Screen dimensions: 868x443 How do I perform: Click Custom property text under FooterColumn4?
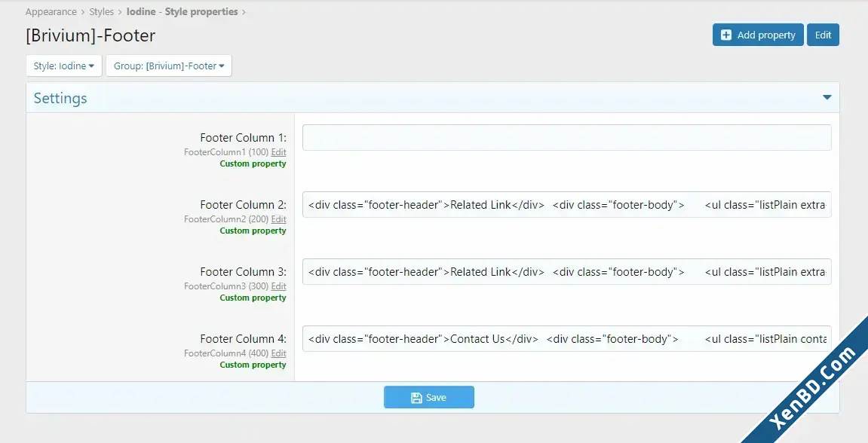click(253, 365)
